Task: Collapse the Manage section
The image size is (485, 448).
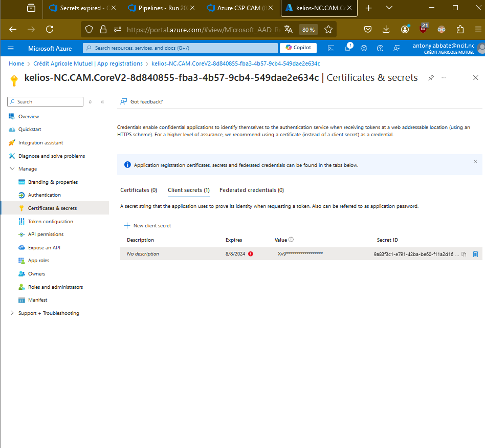Action: (x=12, y=169)
